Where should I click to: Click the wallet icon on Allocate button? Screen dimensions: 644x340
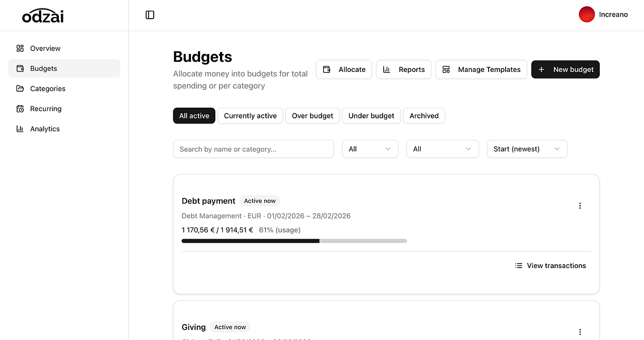coord(327,69)
